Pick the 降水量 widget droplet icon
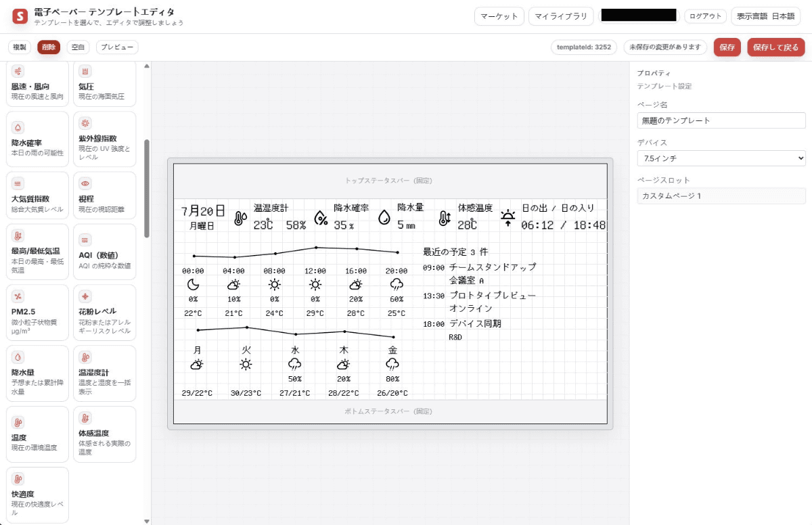Viewport: 812px width, 525px height. pyautogui.click(x=18, y=357)
